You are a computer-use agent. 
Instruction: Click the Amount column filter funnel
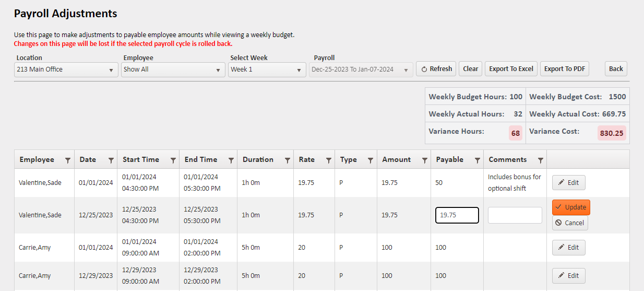click(424, 160)
